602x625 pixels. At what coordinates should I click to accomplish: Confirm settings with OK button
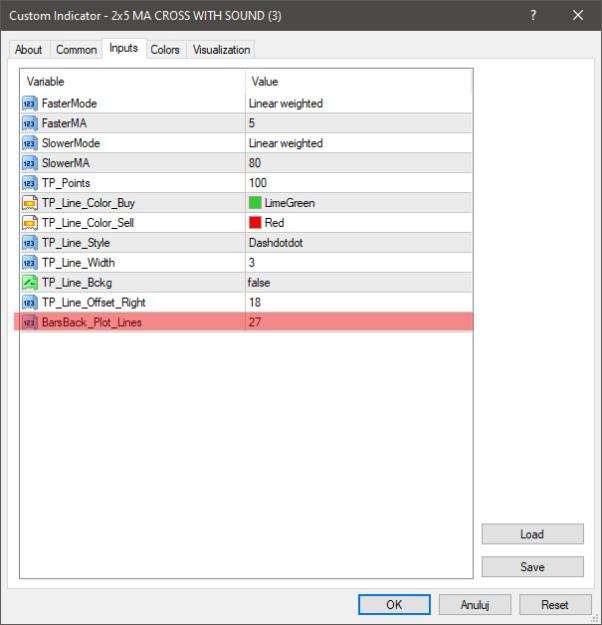(394, 605)
